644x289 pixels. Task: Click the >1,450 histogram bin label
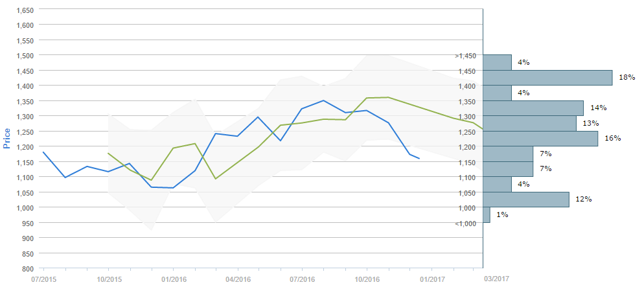pos(465,56)
